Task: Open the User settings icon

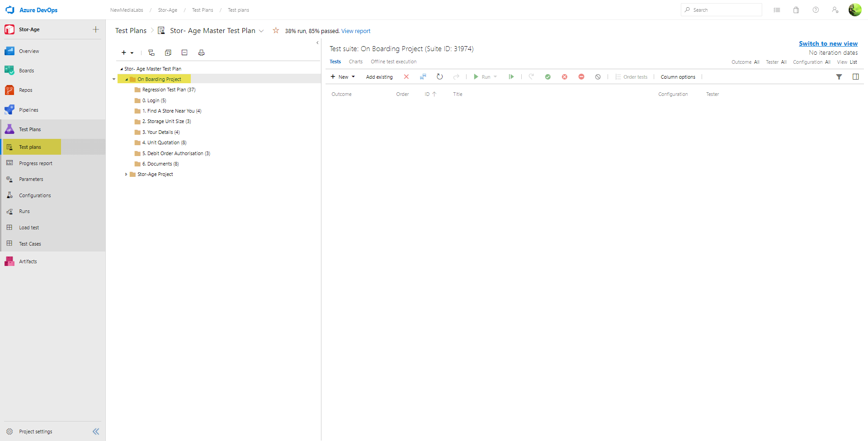Action: (x=835, y=10)
